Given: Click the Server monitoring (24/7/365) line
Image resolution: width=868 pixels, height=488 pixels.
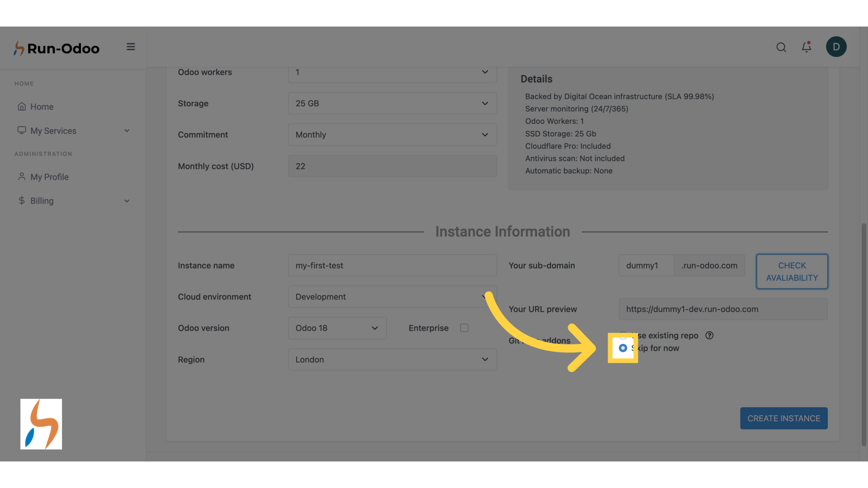Looking at the screenshot, I should coord(577,109).
